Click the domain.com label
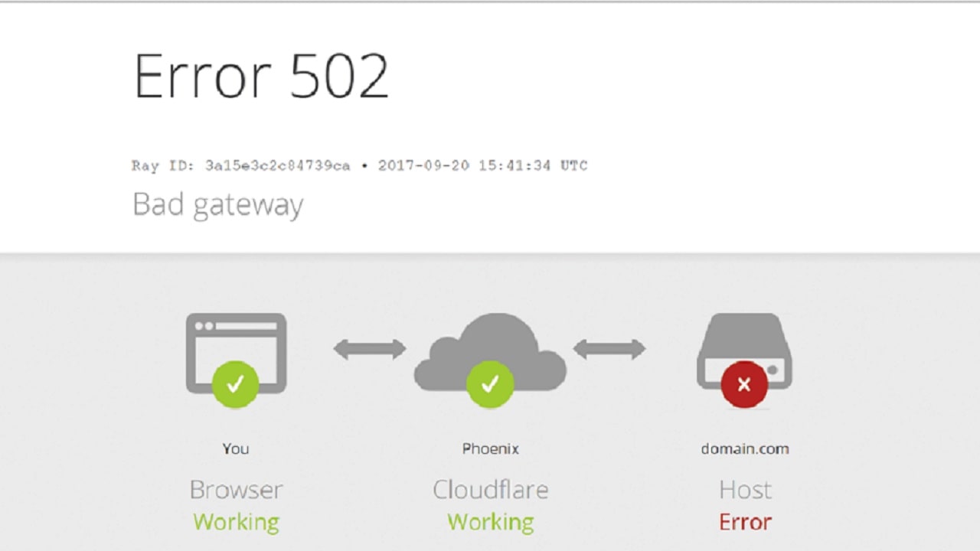The width and height of the screenshot is (980, 551). (745, 449)
